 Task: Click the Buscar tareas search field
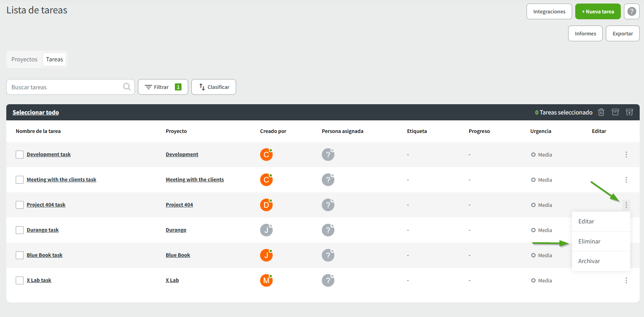tap(65, 87)
